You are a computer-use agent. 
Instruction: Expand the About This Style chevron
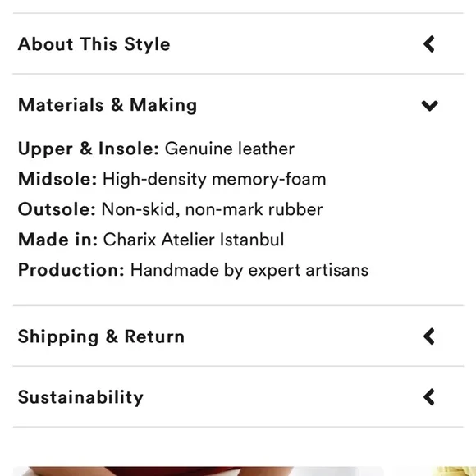(429, 44)
